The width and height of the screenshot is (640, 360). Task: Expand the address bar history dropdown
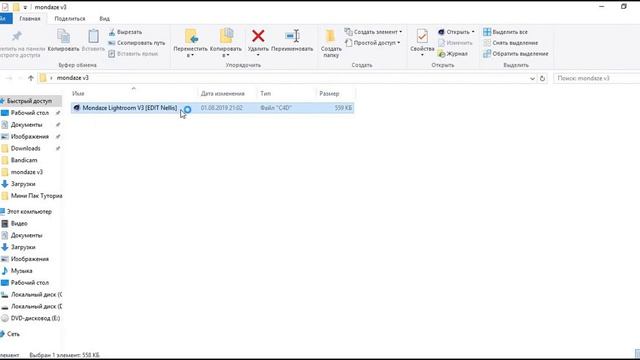[x=532, y=78]
